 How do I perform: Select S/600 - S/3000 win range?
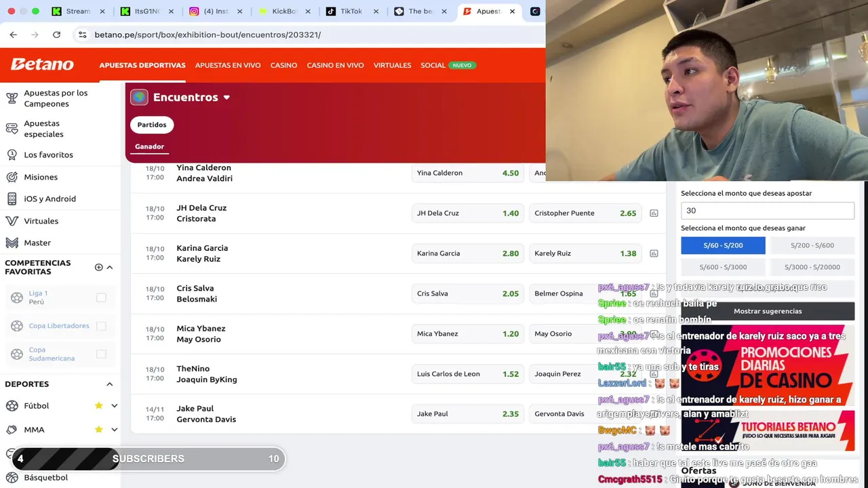(723, 267)
